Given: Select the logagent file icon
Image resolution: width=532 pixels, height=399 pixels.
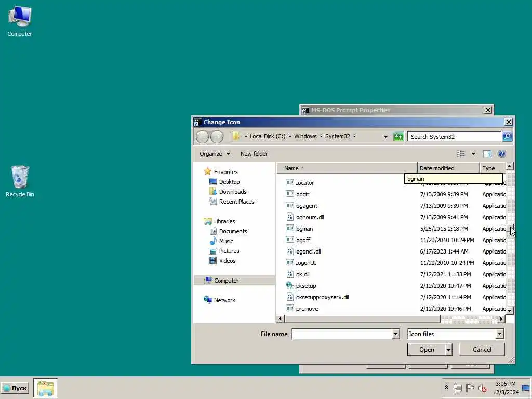Looking at the screenshot, I should pos(289,206).
